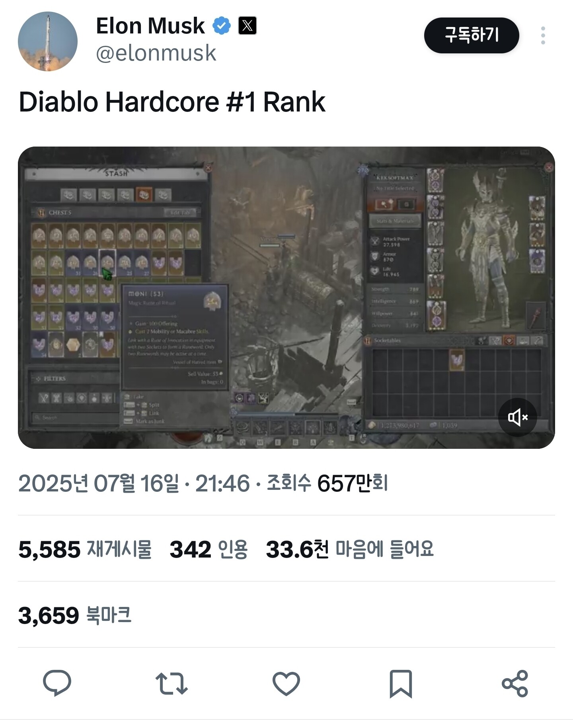Open the share icon
573x728 pixels.
515,683
